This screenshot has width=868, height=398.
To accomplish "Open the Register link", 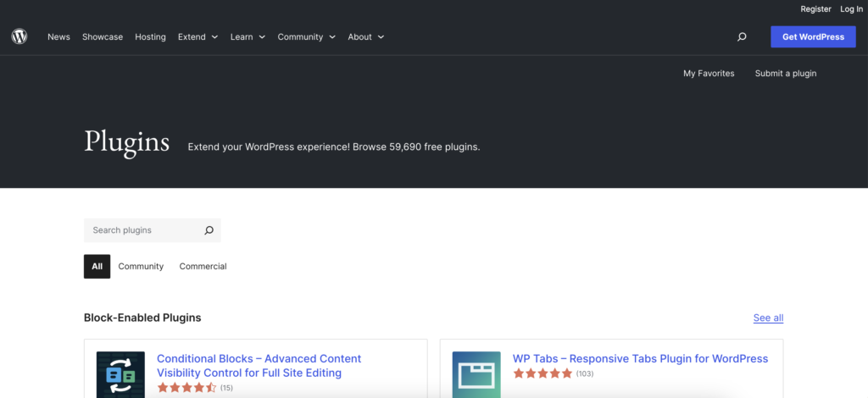I will [x=816, y=8].
